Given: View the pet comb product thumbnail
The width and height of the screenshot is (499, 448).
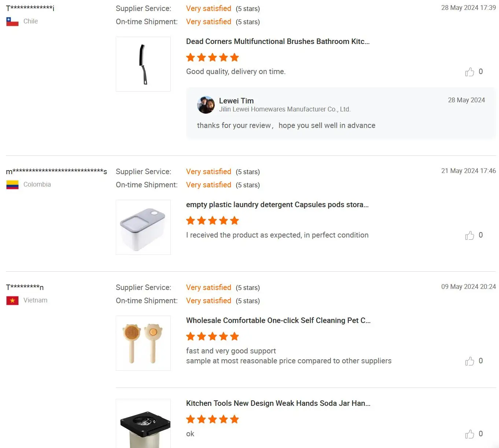Looking at the screenshot, I should point(143,343).
